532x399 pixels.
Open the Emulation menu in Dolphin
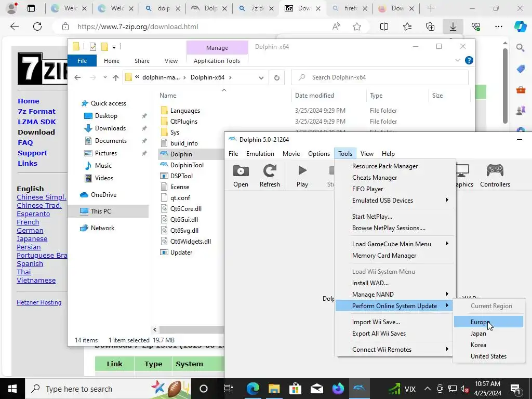[260, 154]
